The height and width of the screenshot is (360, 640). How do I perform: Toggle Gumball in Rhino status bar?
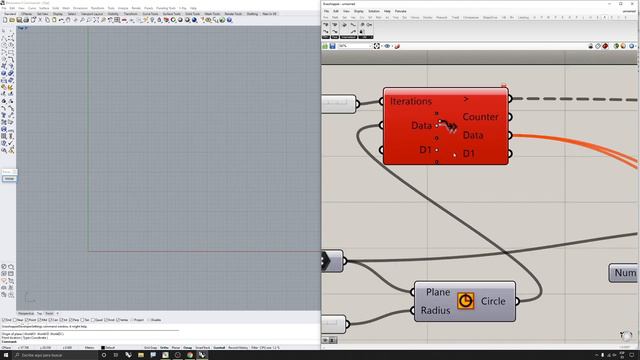tap(219, 348)
